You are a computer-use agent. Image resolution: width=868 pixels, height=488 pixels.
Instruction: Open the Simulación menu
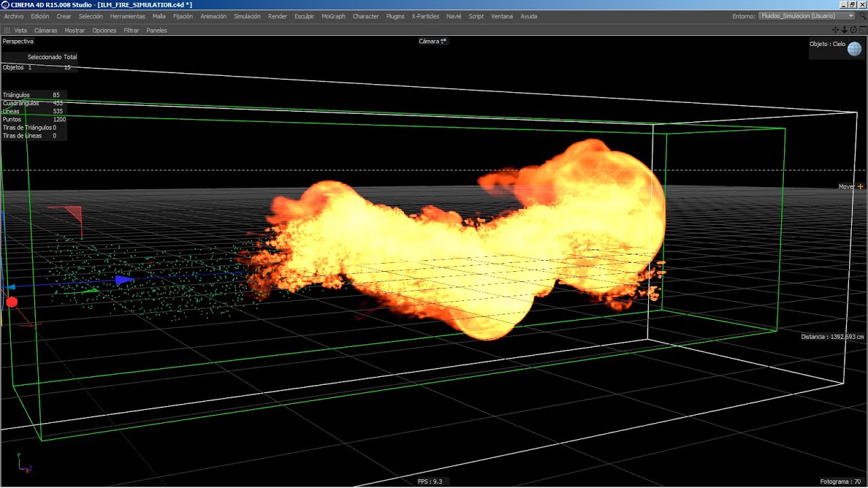coord(247,16)
